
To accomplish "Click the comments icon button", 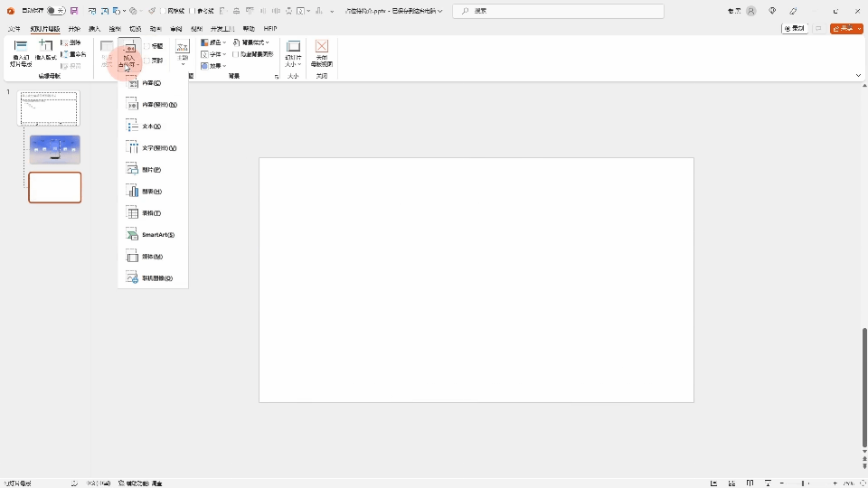I will point(819,28).
